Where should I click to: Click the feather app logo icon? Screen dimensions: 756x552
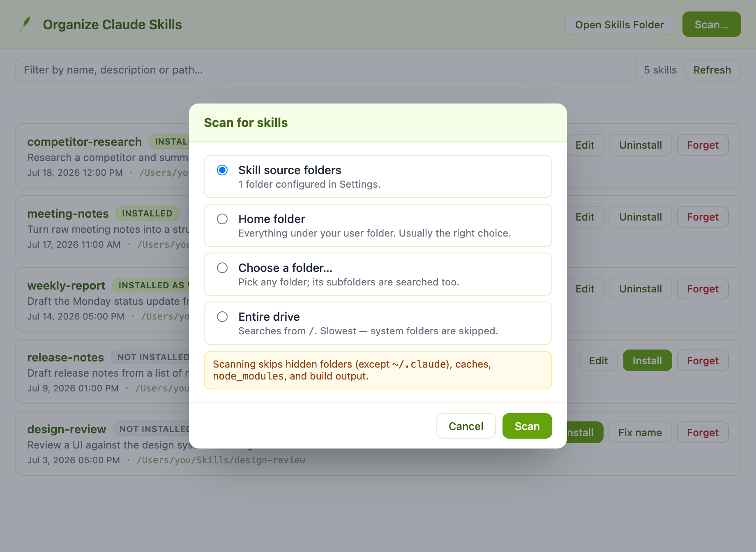25,24
